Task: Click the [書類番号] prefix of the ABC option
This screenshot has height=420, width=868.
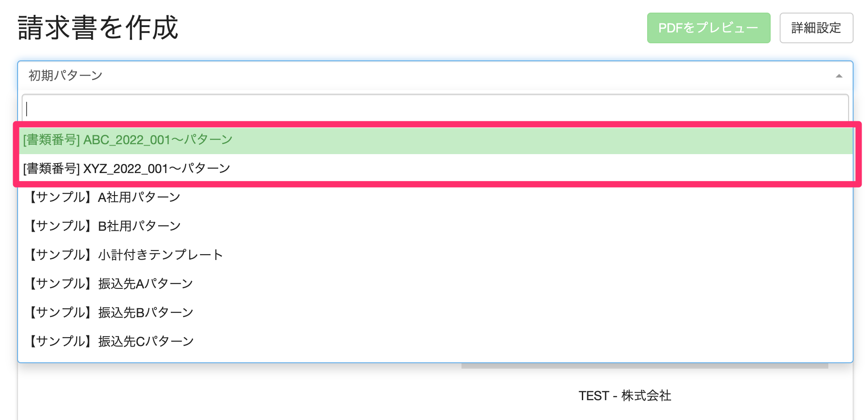Action: point(51,140)
